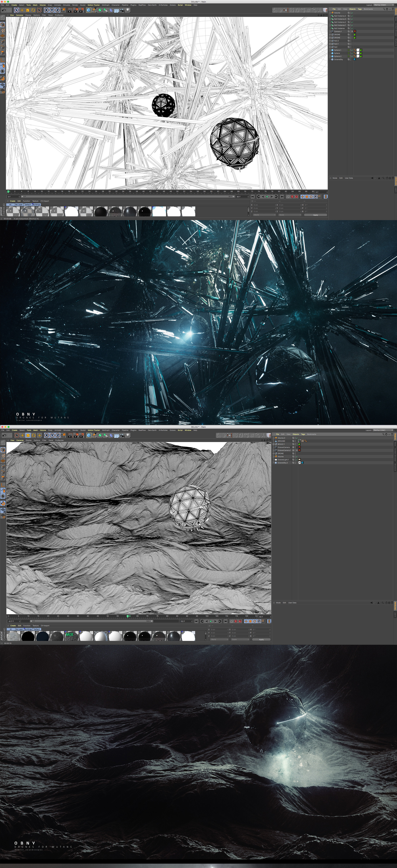Image resolution: width=397 pixels, height=868 pixels.
Task: Toggle enable checkmark of Sphere.1 object
Action: pos(352,50)
